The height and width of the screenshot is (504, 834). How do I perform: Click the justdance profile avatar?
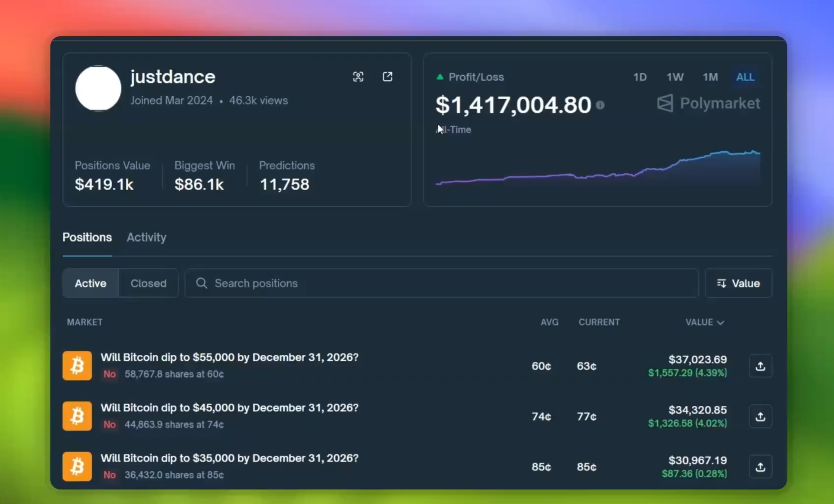98,88
